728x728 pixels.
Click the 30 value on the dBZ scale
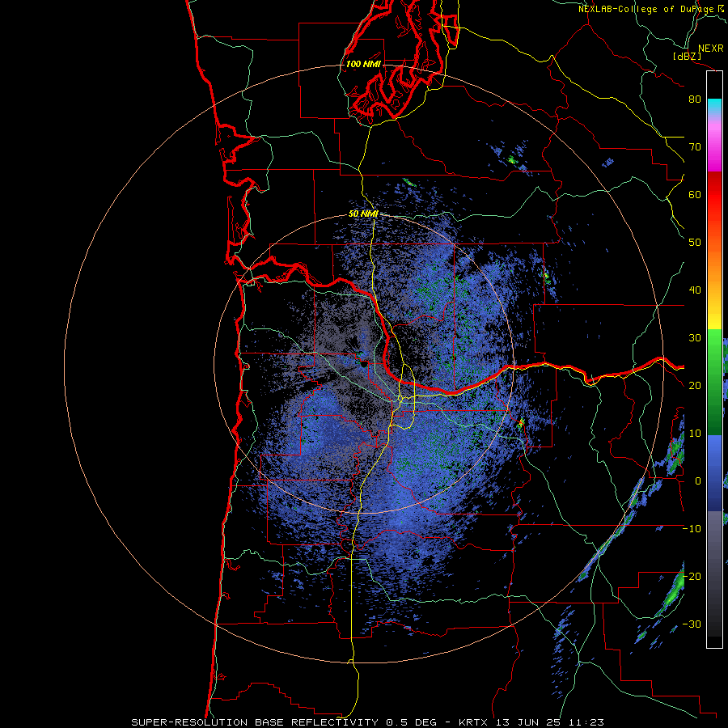[x=695, y=338]
